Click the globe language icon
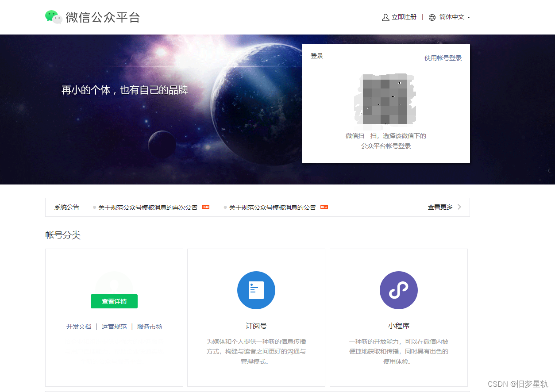The width and height of the screenshot is (555, 392). [432, 17]
